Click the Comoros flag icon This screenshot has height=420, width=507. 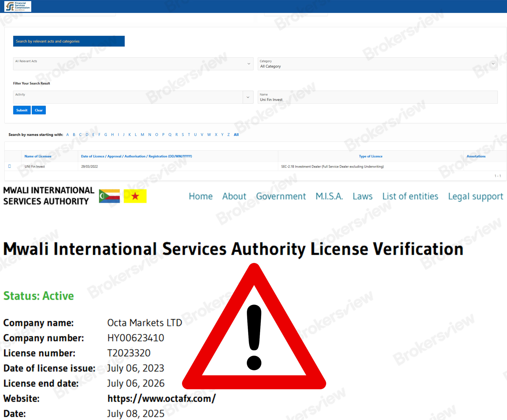tap(109, 196)
